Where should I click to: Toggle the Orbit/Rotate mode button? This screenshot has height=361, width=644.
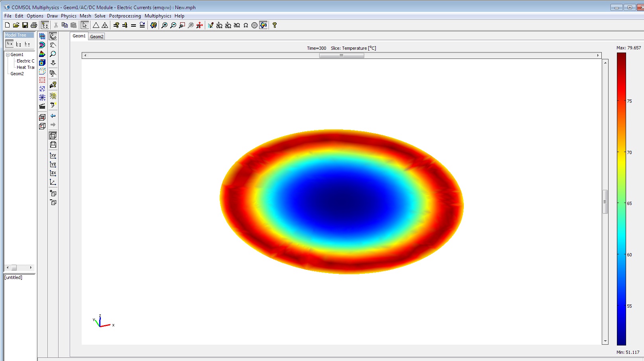pos(53,36)
